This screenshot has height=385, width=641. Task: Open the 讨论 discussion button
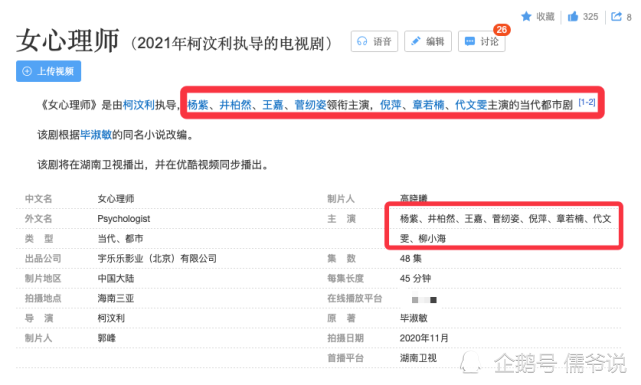482,41
